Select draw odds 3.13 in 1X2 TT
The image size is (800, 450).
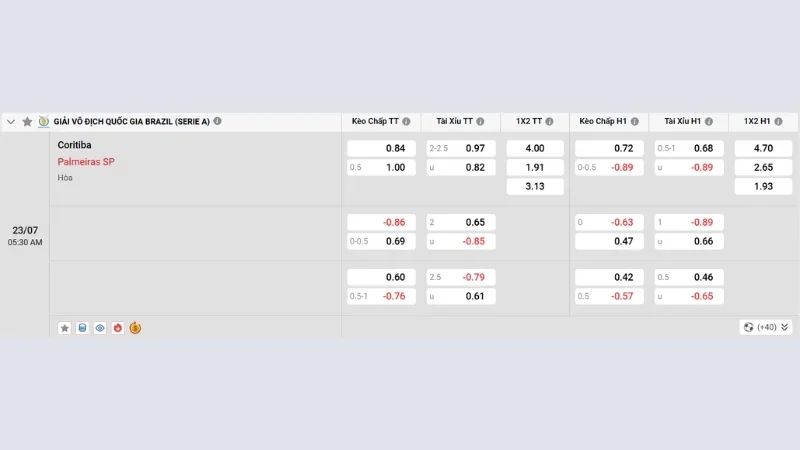(x=535, y=186)
